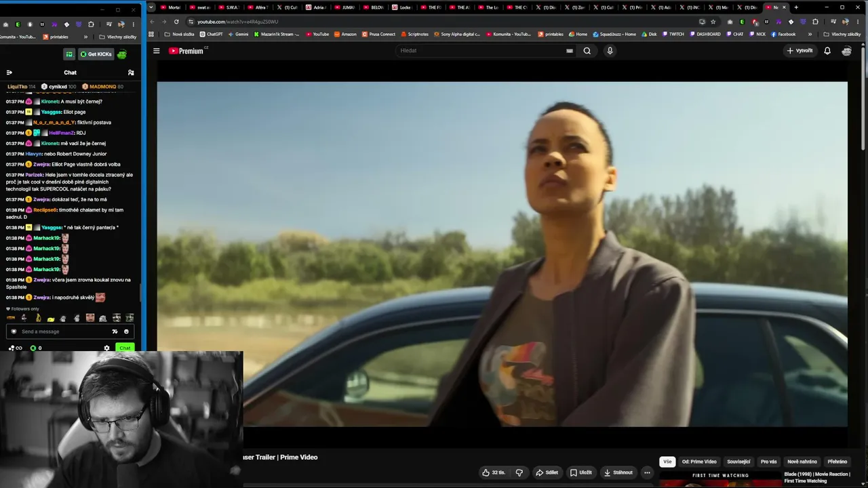This screenshot has width=868, height=488.
Task: Click top gifter LiquiTko in leaderboard
Action: [18, 87]
